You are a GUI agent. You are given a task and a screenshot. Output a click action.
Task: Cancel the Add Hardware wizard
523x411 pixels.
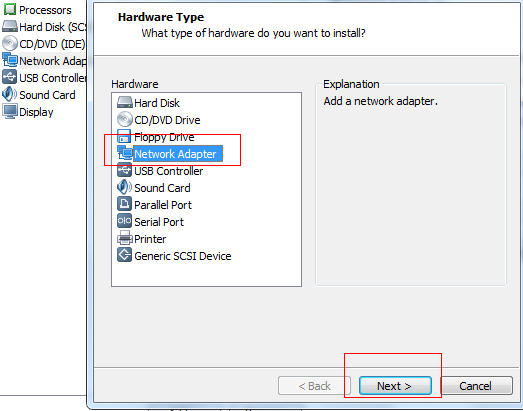click(476, 386)
